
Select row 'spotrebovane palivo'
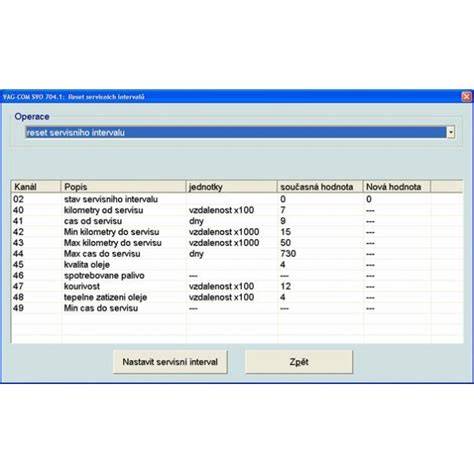coord(237,276)
